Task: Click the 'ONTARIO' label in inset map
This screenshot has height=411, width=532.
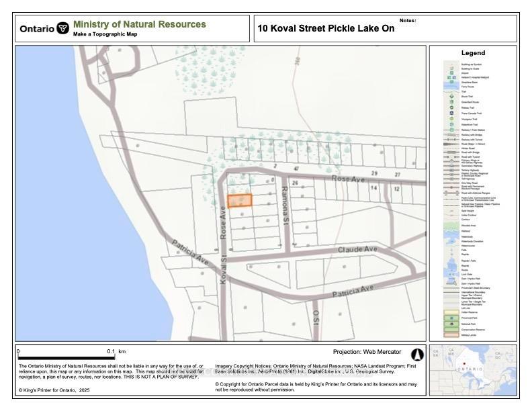Action: (x=470, y=369)
